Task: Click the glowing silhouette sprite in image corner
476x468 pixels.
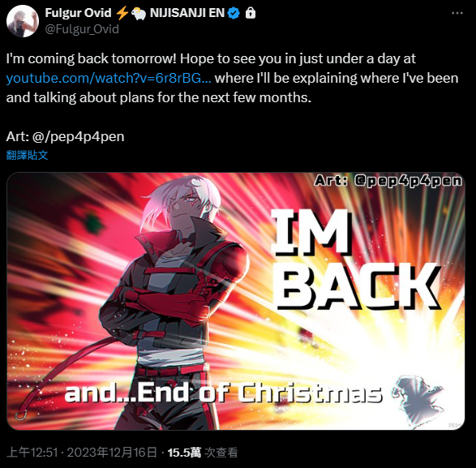Action: tap(418, 399)
